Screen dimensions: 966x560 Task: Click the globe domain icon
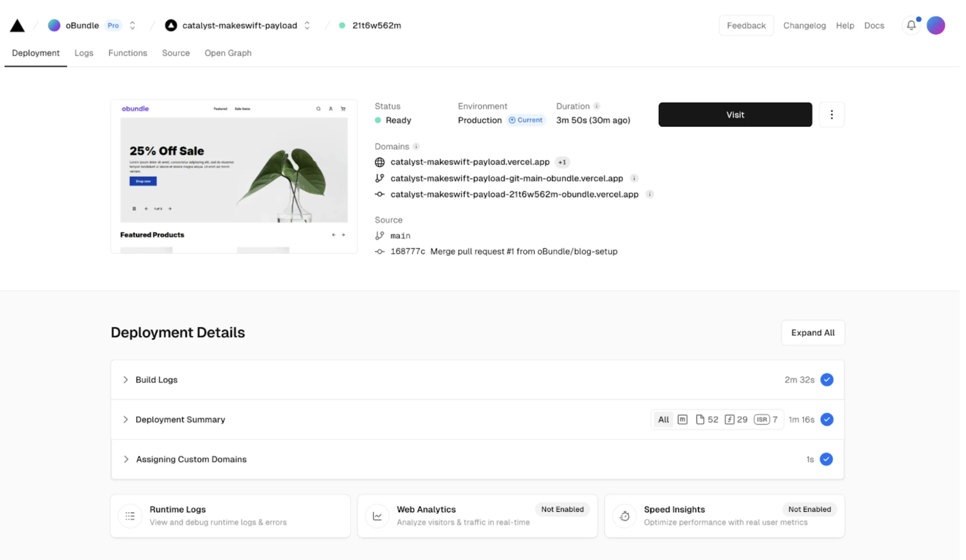click(x=380, y=162)
